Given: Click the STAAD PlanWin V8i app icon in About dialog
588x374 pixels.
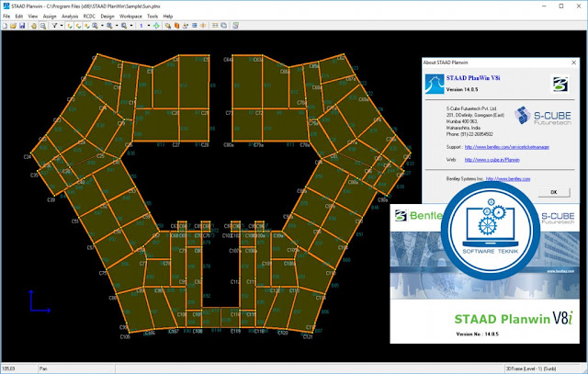Looking at the screenshot, I should tap(435, 84).
